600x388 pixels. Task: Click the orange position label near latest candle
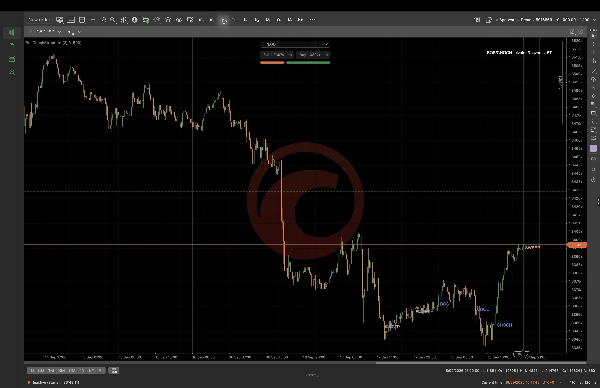[x=532, y=248]
